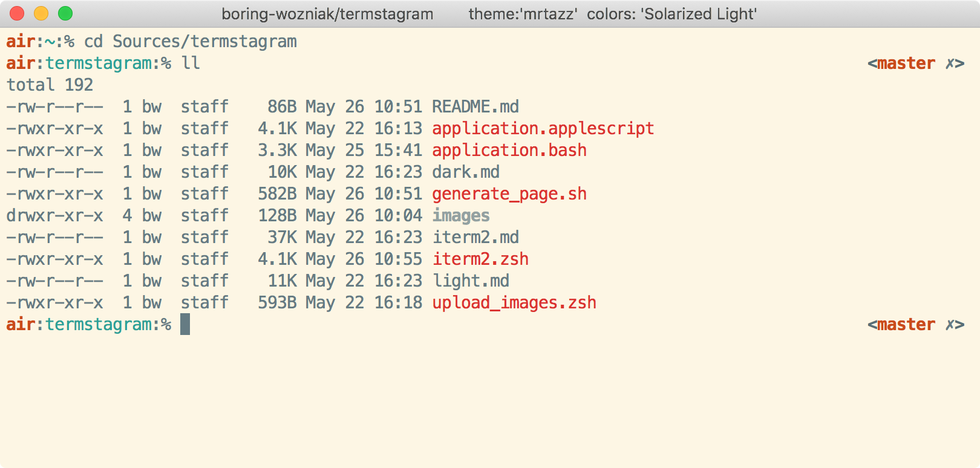Click the window title text boring-wozniak/termstagram
The image size is (980, 468).
327,14
